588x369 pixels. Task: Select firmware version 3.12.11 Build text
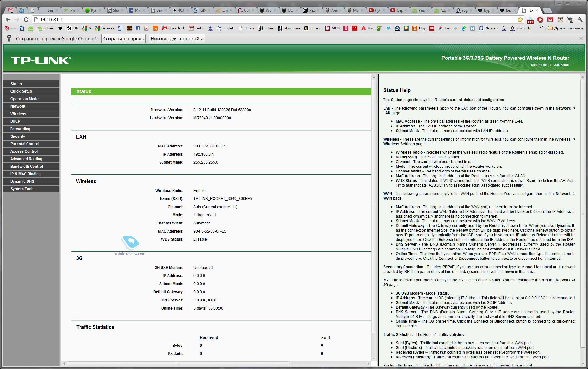pos(222,110)
